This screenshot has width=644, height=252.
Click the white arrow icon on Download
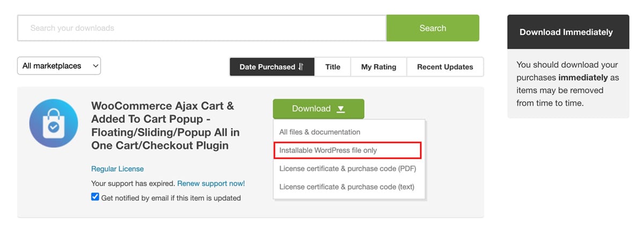[341, 109]
